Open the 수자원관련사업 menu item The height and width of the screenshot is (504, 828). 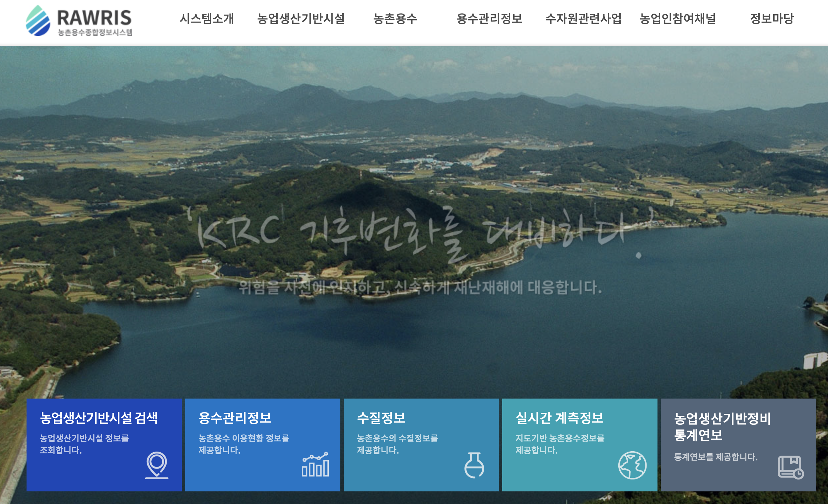click(584, 19)
